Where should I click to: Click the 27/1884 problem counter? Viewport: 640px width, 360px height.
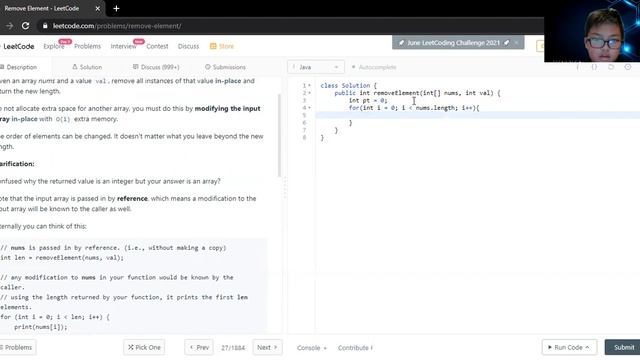(233, 348)
